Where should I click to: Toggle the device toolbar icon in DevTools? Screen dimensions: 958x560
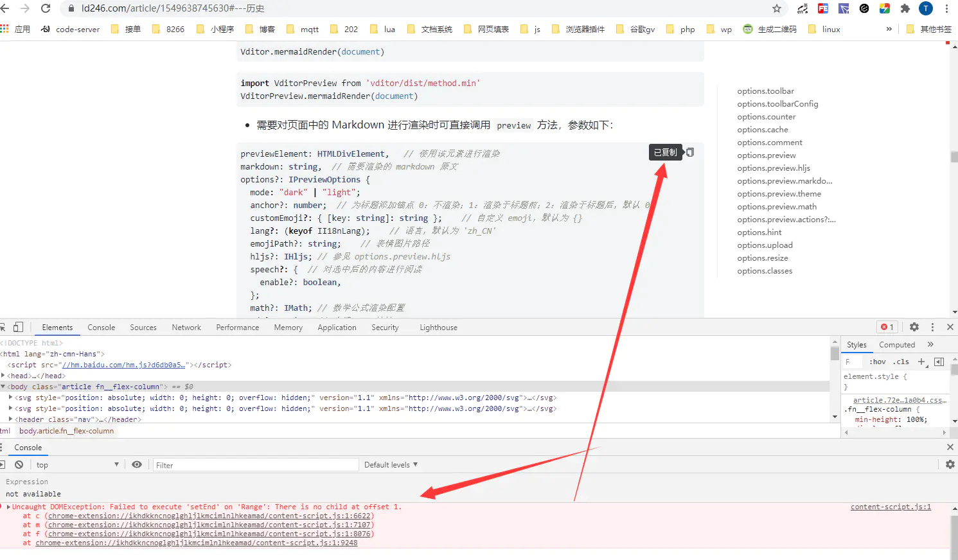point(18,327)
